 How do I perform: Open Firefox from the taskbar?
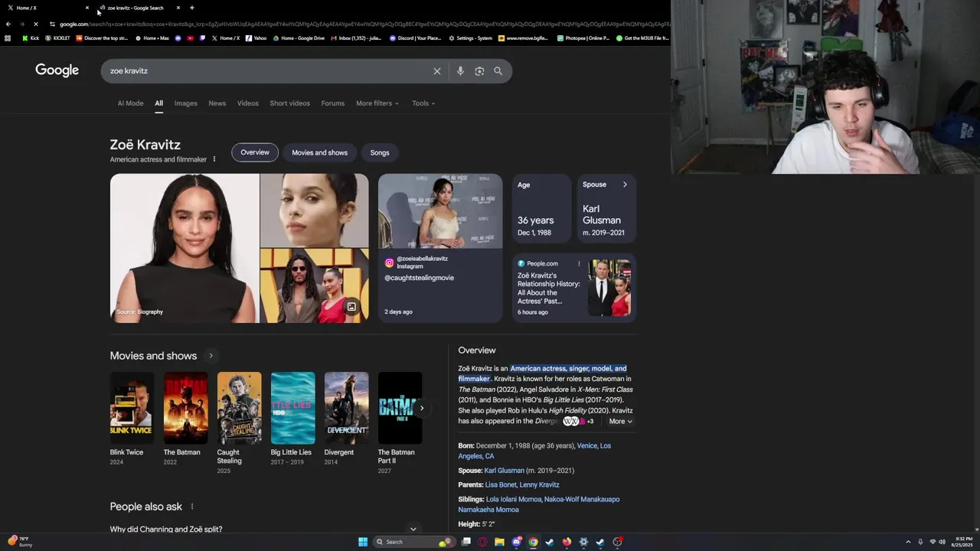[567, 542]
